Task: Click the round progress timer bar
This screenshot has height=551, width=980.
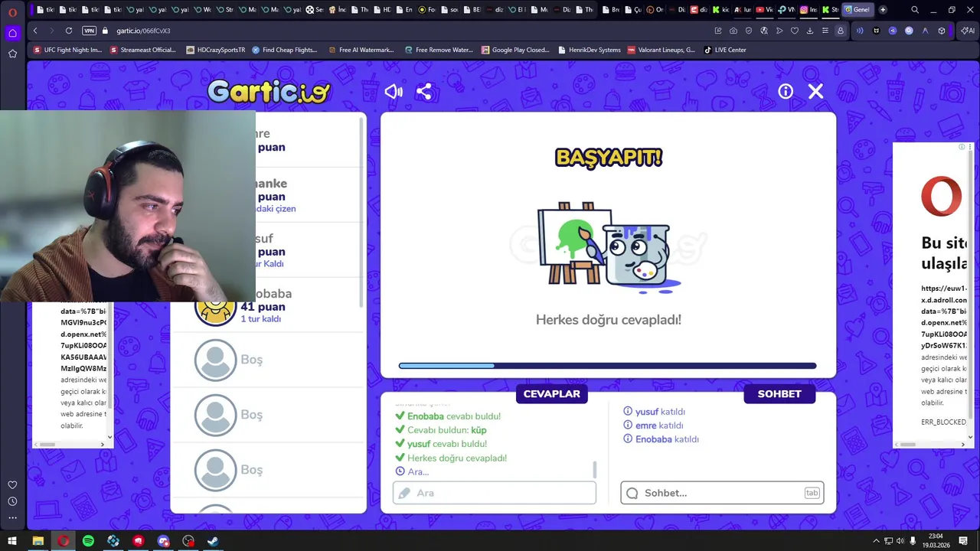Action: point(607,366)
